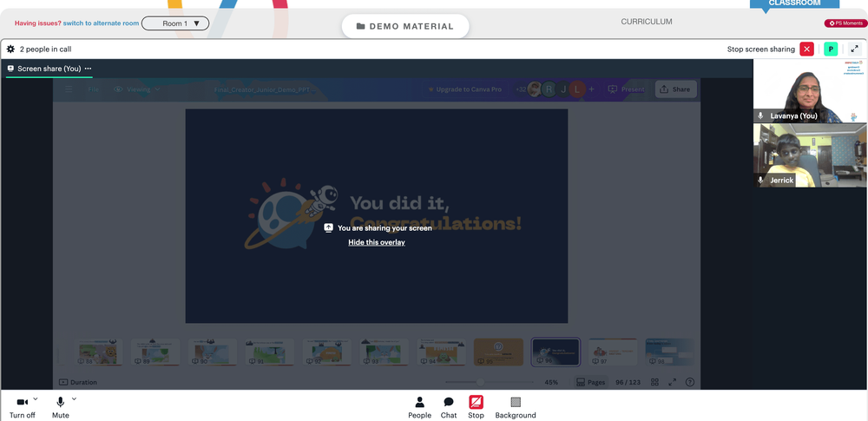
Task: Open the Room 1 dropdown
Action: point(175,23)
